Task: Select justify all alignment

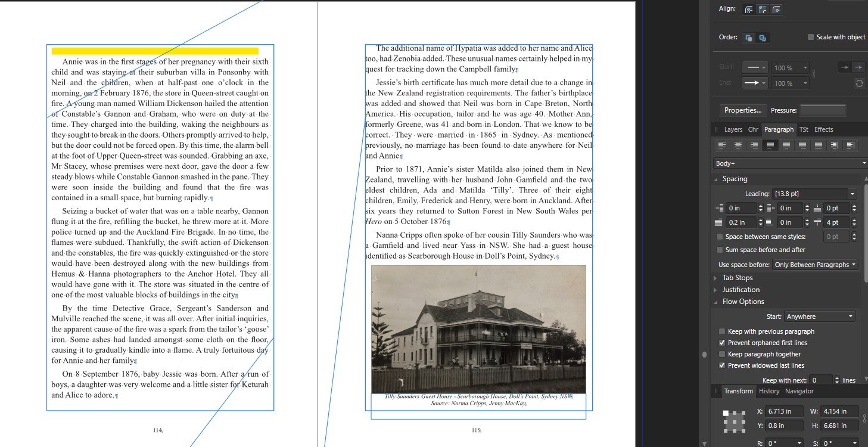Action: tap(818, 145)
